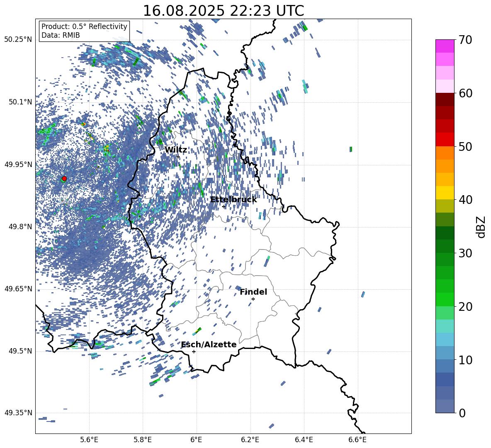
Task: Click the colorbar value 60
Action: 465,93
